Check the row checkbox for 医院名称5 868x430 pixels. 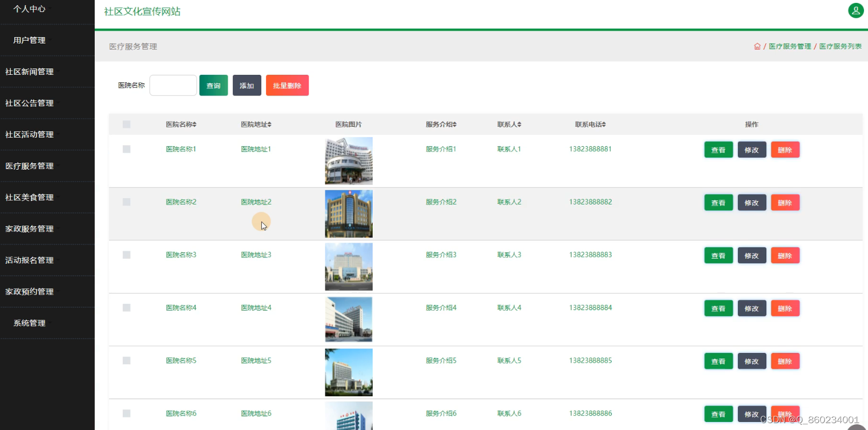pyautogui.click(x=127, y=360)
